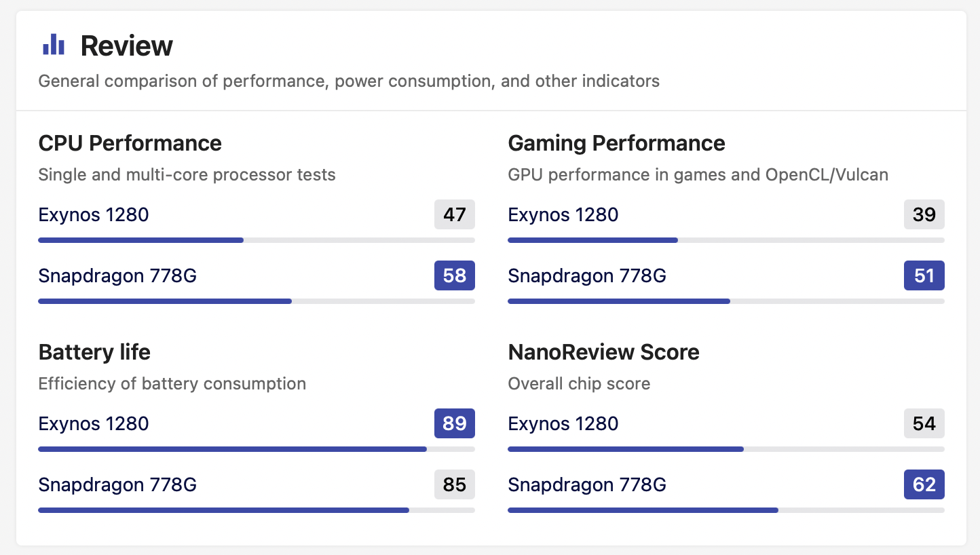Screen dimensions: 980x555
Task: Click the battery score badge 85
Action: (455, 484)
